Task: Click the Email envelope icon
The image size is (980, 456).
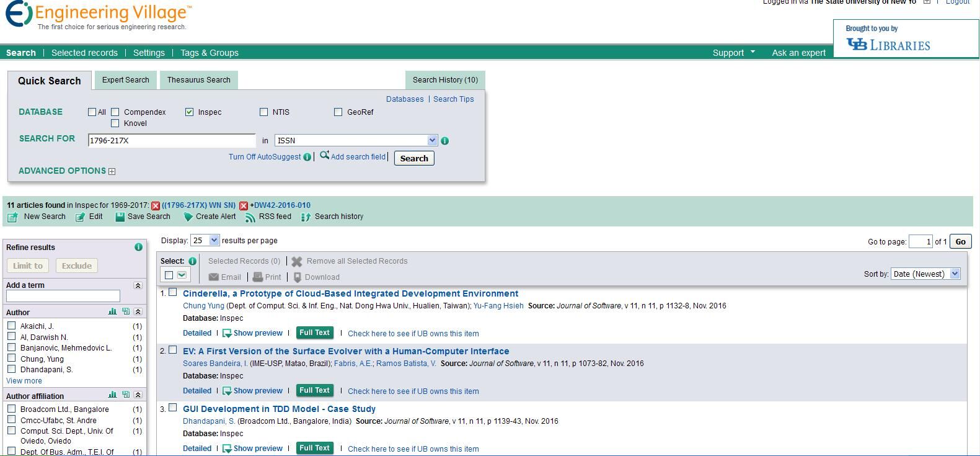Action: [x=213, y=277]
